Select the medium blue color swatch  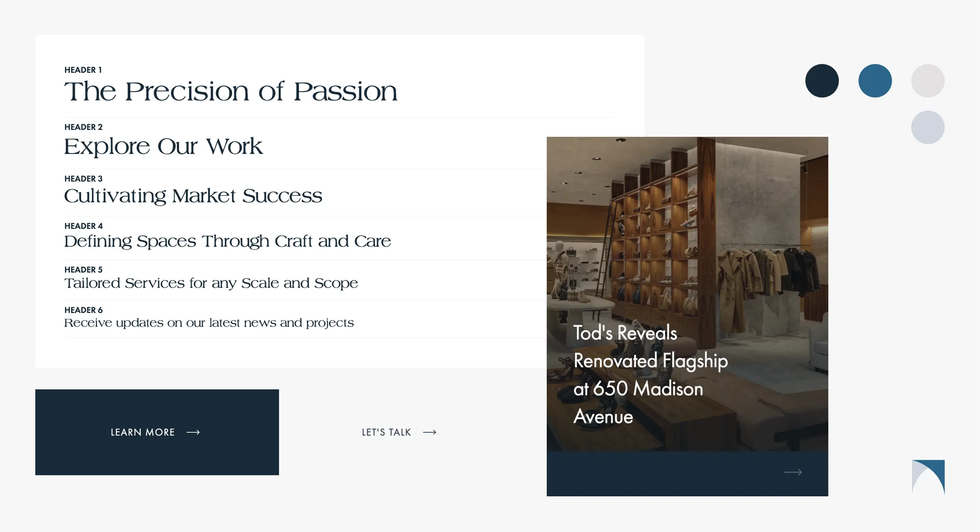tap(875, 81)
